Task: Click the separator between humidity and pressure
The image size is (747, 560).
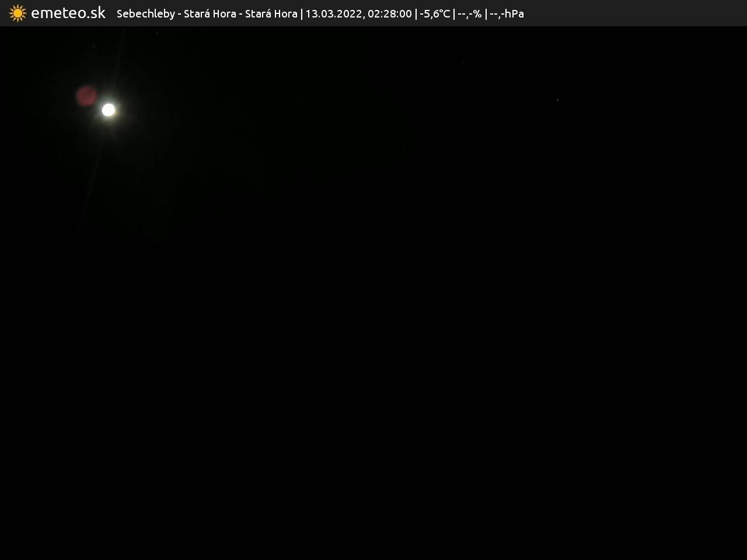Action: (486, 13)
